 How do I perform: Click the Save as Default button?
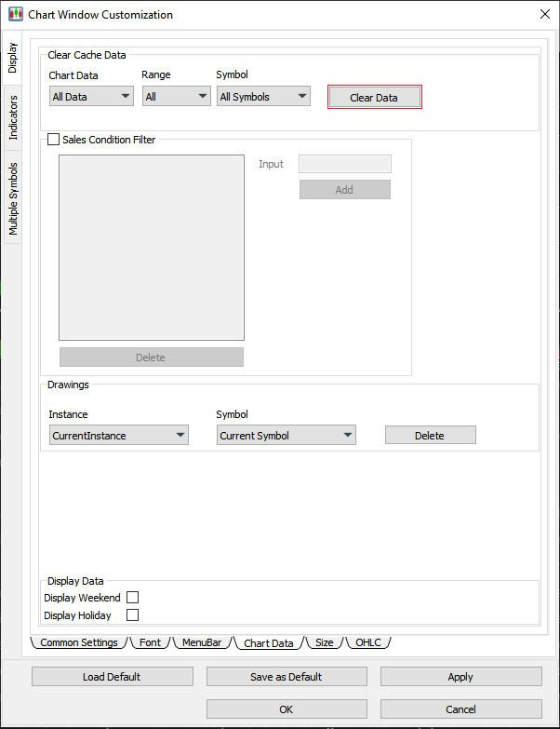(x=287, y=677)
